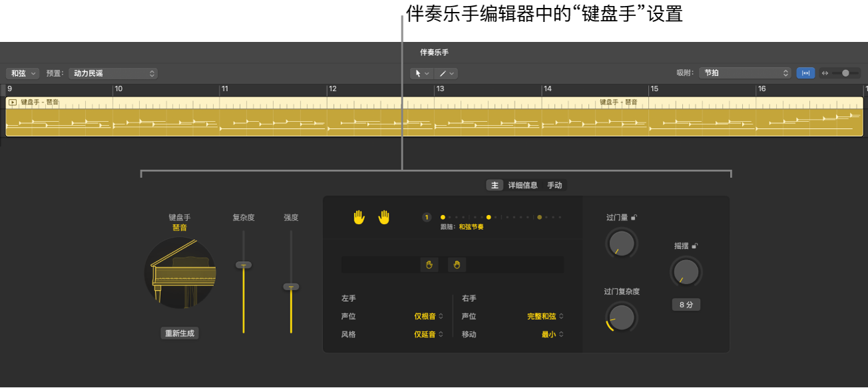868x388 pixels.
Task: Select the left hand icon
Action: (358, 216)
